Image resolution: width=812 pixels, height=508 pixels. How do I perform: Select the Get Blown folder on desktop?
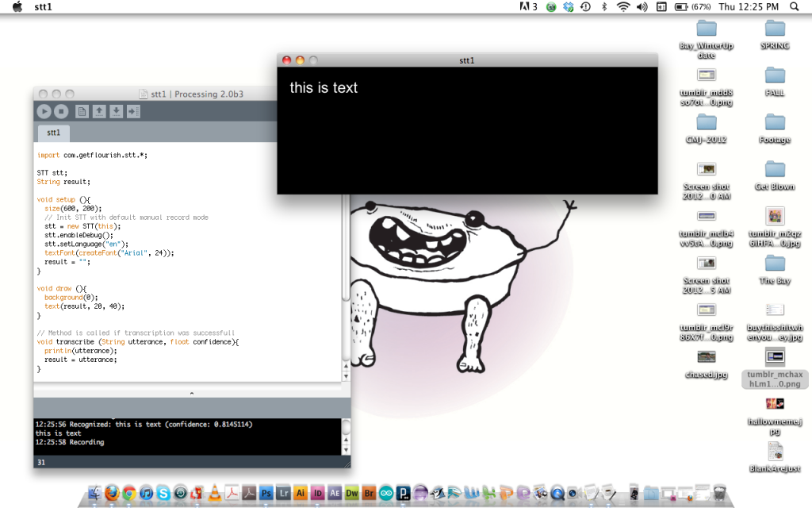(x=775, y=175)
